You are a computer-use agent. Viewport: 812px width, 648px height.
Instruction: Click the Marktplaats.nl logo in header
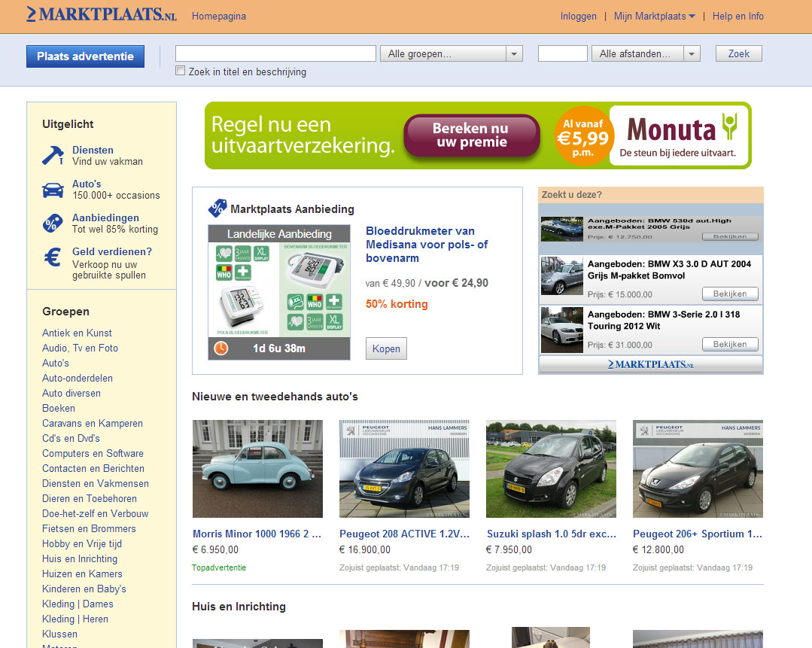click(x=101, y=14)
